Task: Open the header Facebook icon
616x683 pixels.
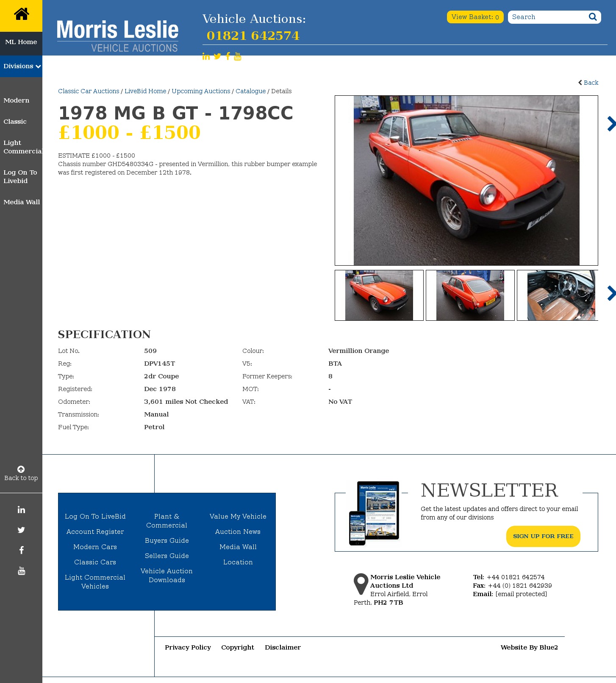Action: [228, 56]
